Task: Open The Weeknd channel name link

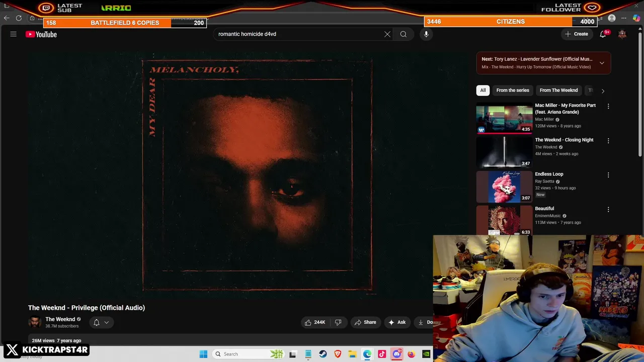Action: pyautogui.click(x=60, y=319)
